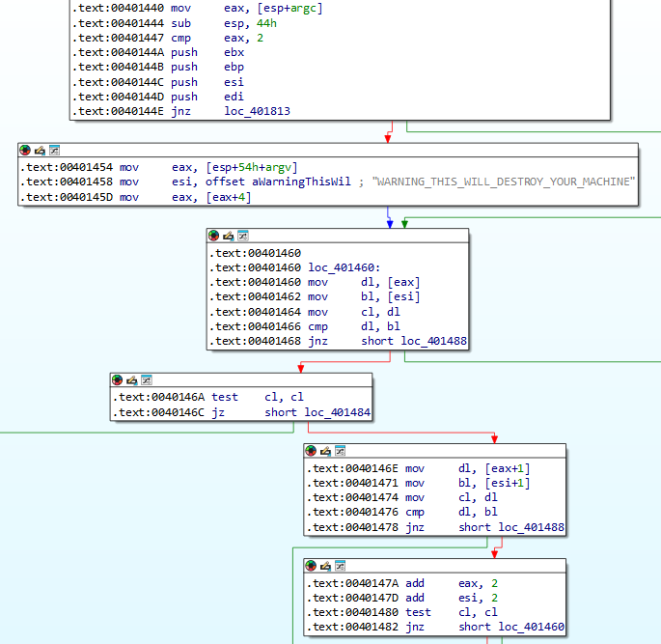
Task: Click group nodes icon on 0040147A block
Action: 341,565
